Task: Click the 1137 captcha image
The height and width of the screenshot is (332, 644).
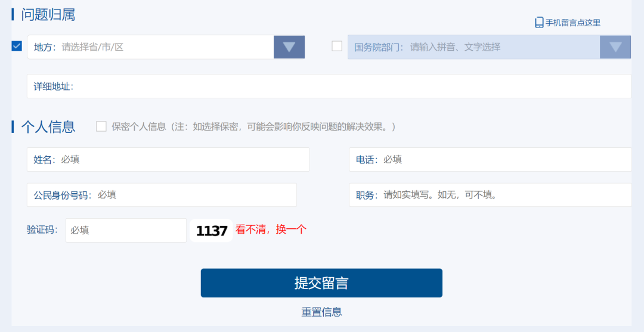Action: coord(211,231)
